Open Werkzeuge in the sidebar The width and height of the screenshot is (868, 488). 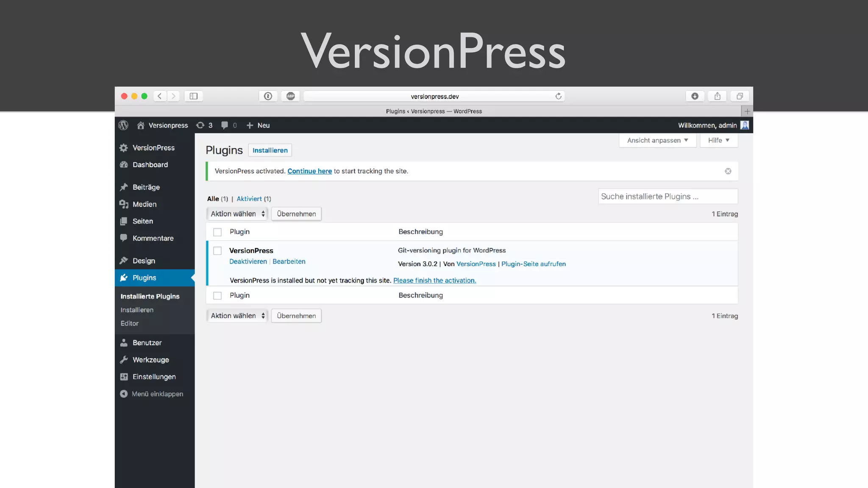tap(155, 360)
